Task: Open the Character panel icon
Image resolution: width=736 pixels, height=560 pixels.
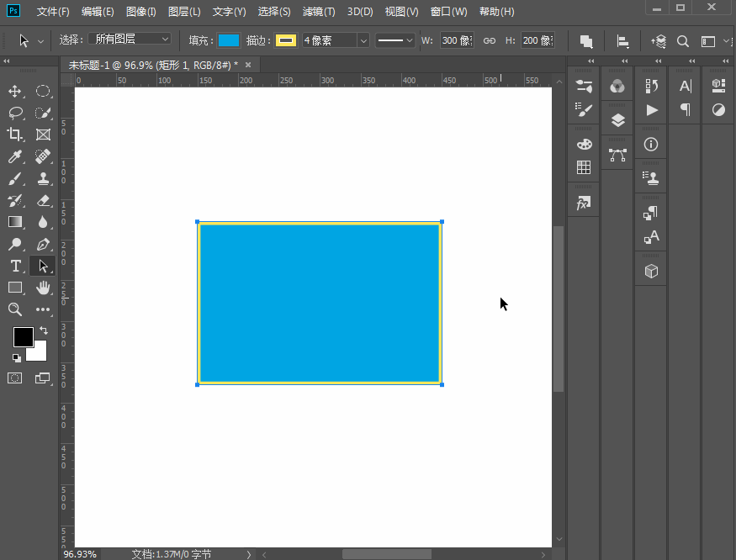Action: [x=686, y=86]
